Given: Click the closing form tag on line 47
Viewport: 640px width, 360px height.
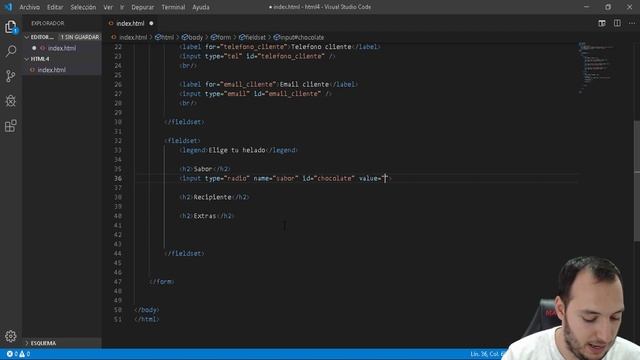Looking at the screenshot, I should 162,282.
